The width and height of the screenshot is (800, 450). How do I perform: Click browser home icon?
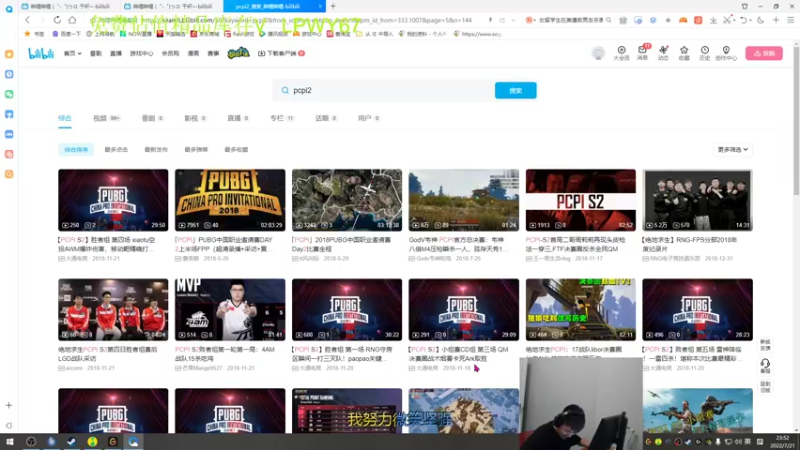(x=72, y=20)
